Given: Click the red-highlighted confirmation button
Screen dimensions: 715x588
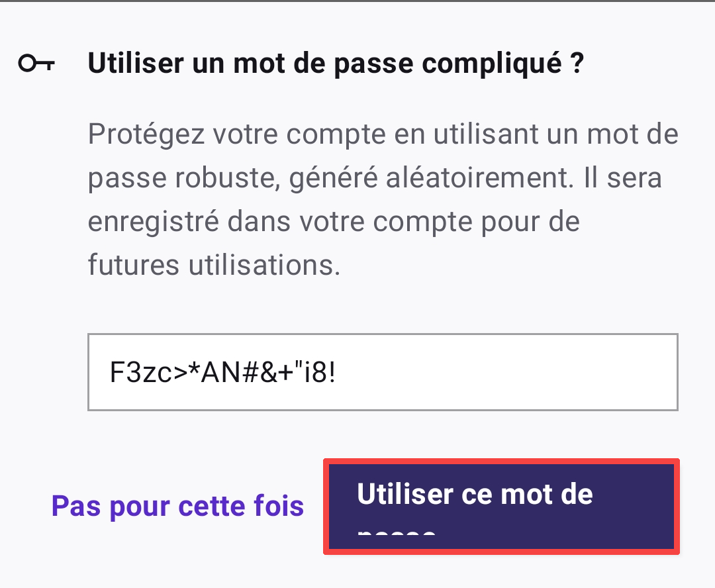Looking at the screenshot, I should pyautogui.click(x=501, y=505).
